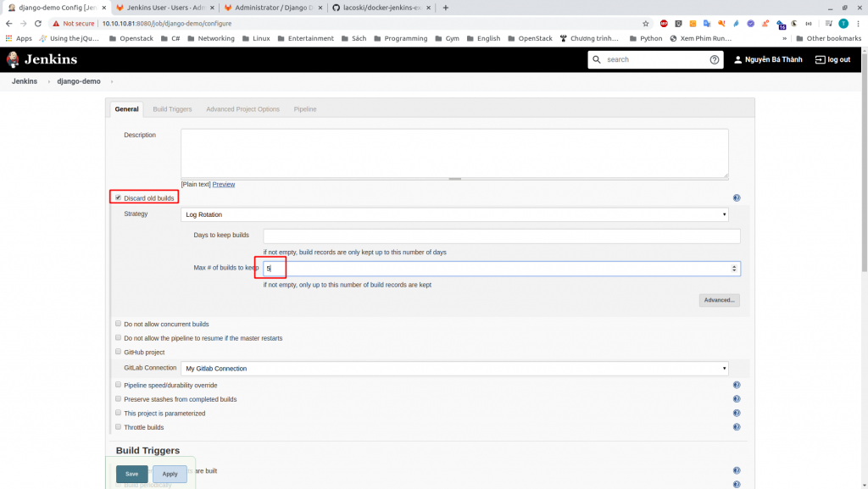Increment Max builds to keep stepper

(734, 266)
